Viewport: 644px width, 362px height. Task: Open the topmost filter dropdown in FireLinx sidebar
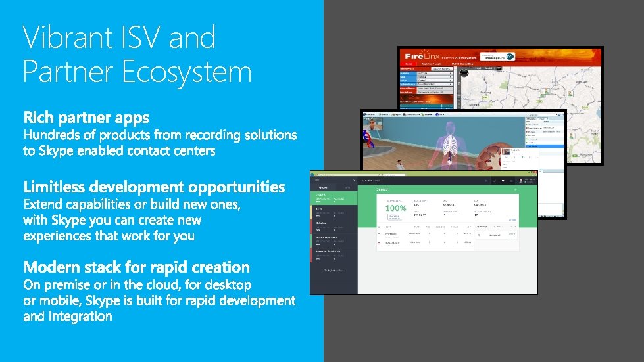pyautogui.click(x=435, y=73)
